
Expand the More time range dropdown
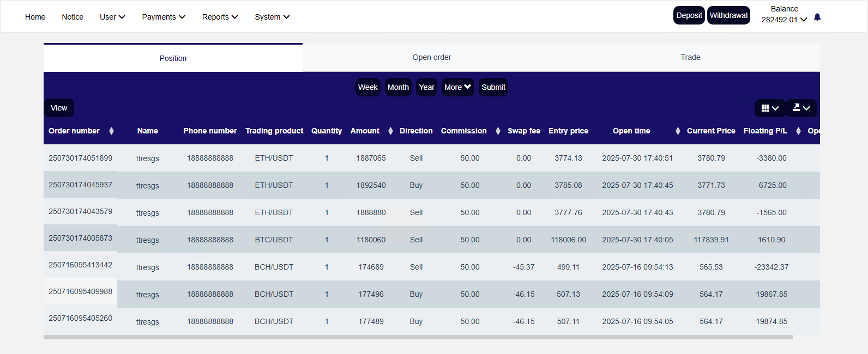[457, 87]
